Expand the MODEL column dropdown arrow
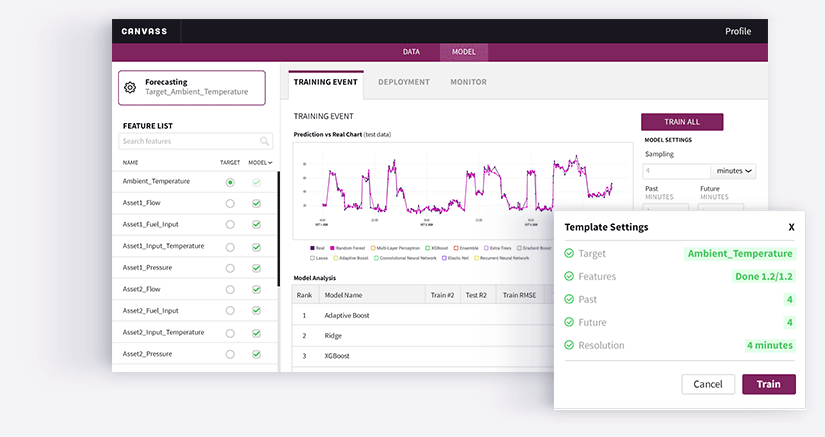The image size is (825, 437). click(x=270, y=162)
